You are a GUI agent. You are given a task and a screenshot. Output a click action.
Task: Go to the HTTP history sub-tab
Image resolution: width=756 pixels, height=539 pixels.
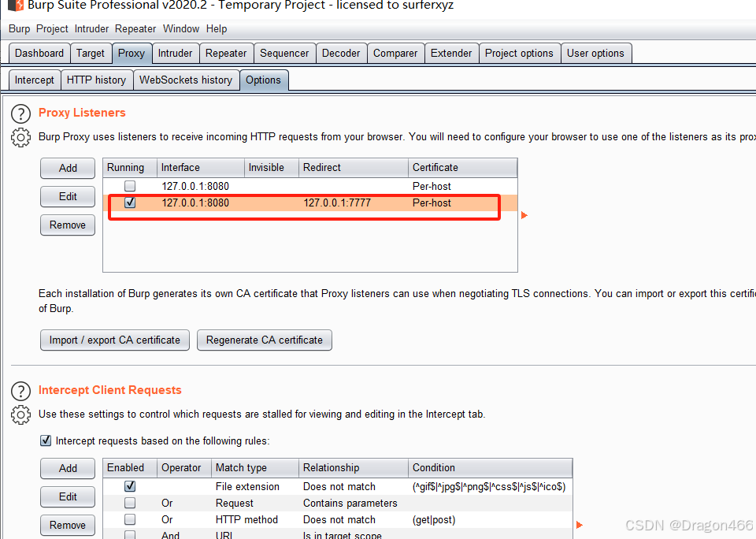[96, 80]
